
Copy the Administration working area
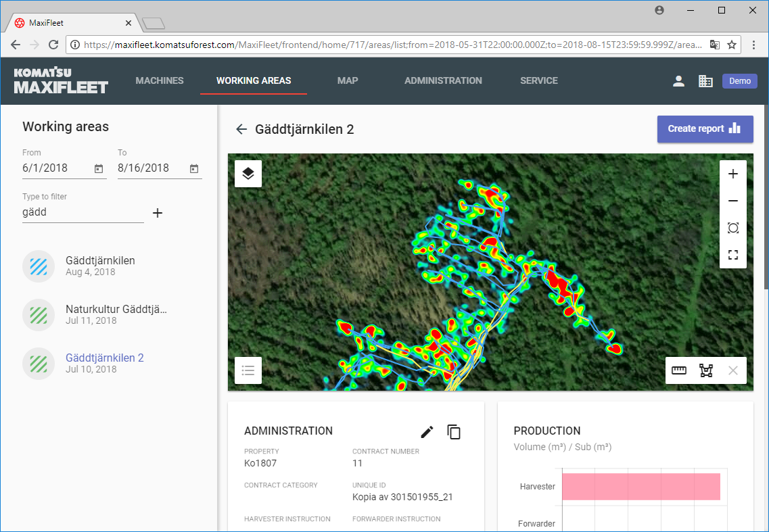(x=454, y=432)
